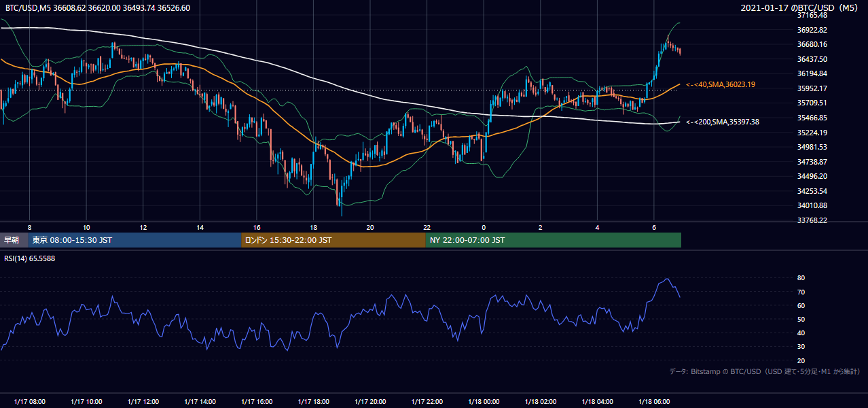This screenshot has width=868, height=408.
Task: Click date label 1/17 18:00
Action: [313, 402]
